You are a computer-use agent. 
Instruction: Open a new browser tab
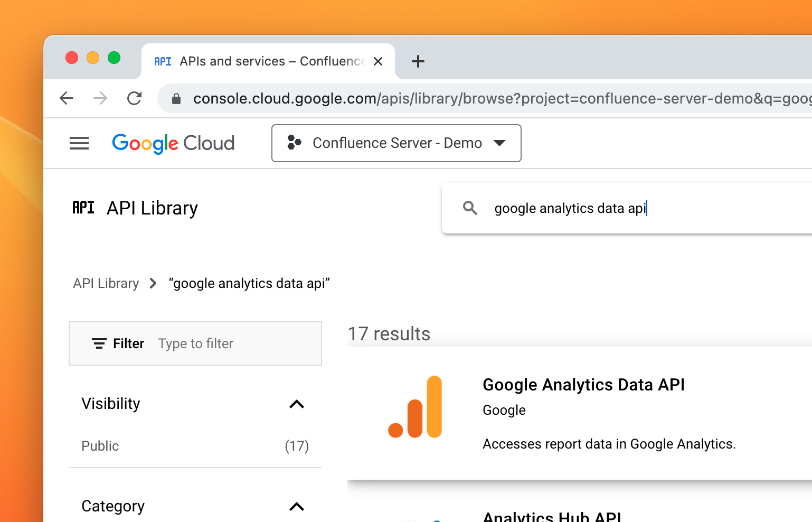(x=418, y=61)
